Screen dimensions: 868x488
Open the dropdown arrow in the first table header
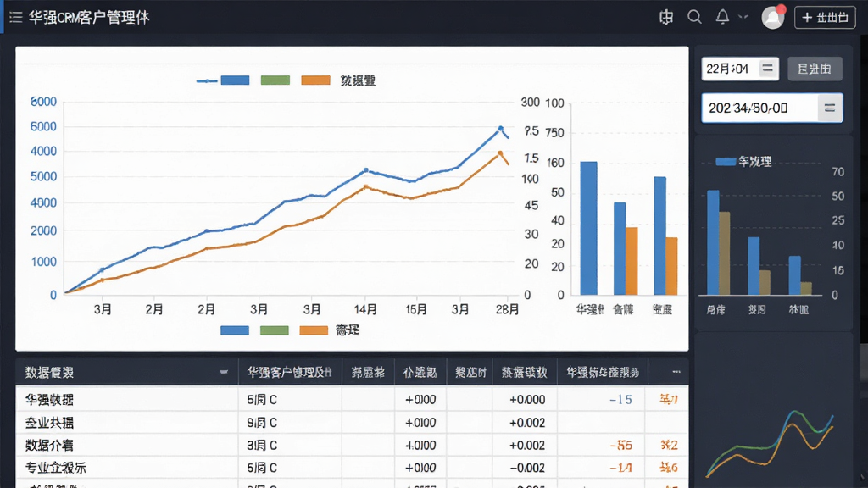[224, 373]
